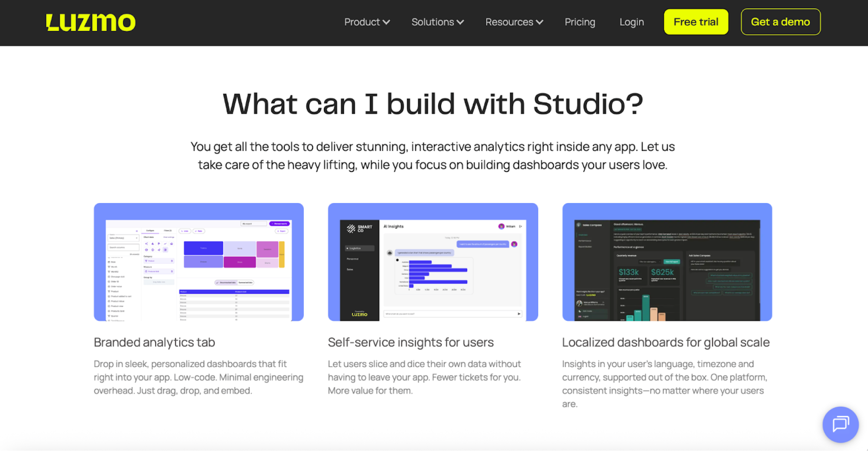Switch to Summarized data view
The image size is (868, 451).
[245, 283]
